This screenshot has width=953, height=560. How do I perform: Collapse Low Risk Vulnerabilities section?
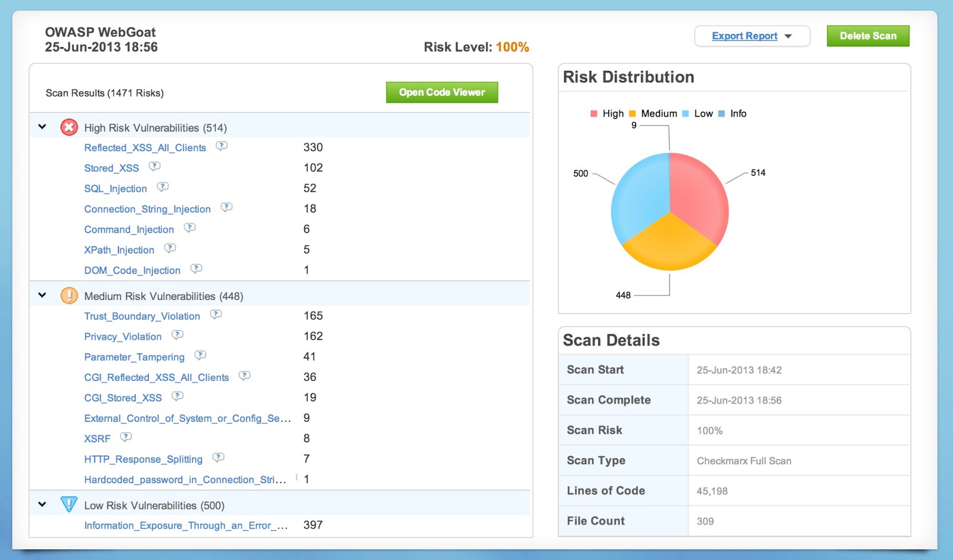[42, 505]
